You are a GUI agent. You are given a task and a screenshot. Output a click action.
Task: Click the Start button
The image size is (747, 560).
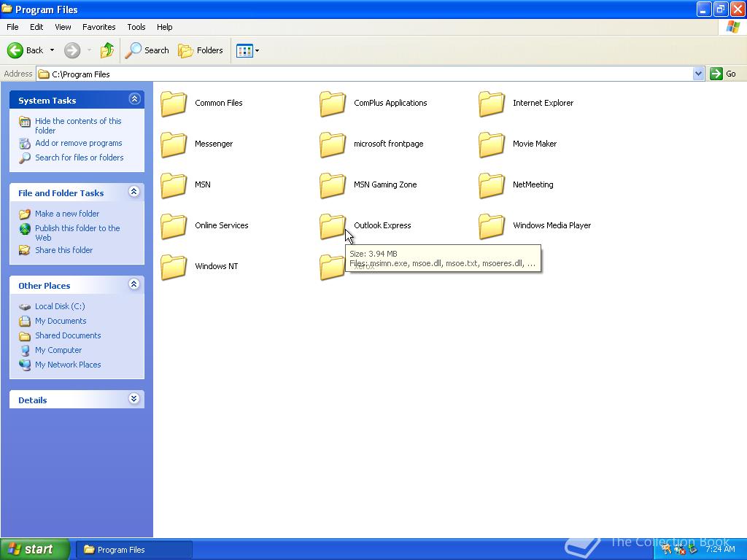(x=35, y=549)
